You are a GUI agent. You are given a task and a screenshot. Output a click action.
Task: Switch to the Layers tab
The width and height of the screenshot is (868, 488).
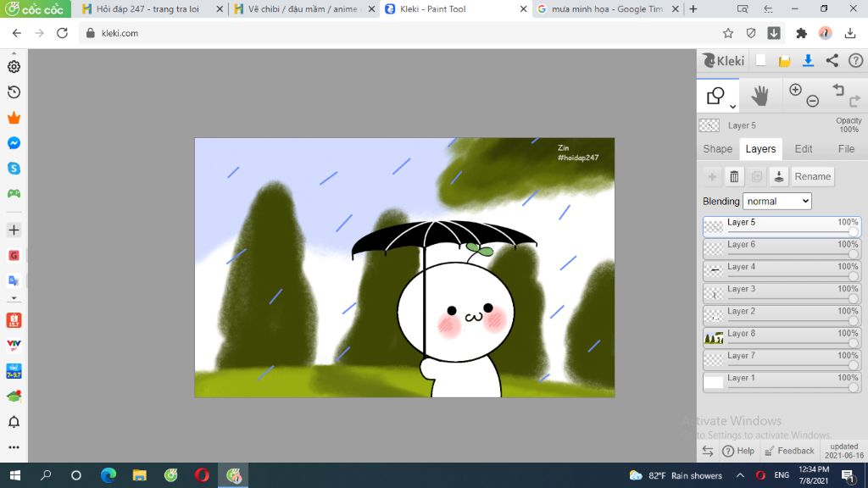coord(760,149)
